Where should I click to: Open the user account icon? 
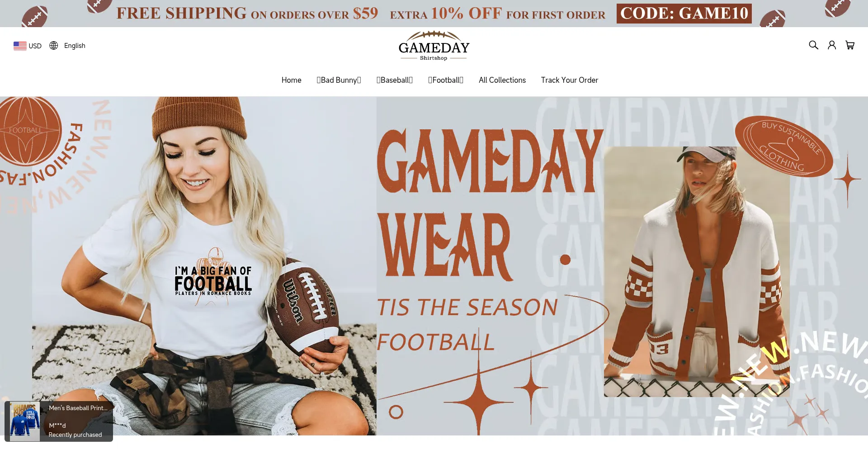(x=832, y=45)
